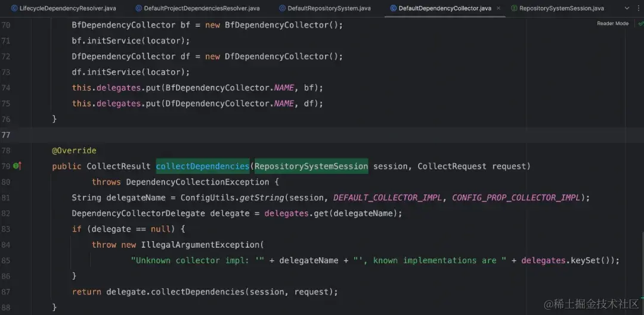The image size is (644, 315).
Task: Click keySet() call on line 85
Action: [x=590, y=260]
